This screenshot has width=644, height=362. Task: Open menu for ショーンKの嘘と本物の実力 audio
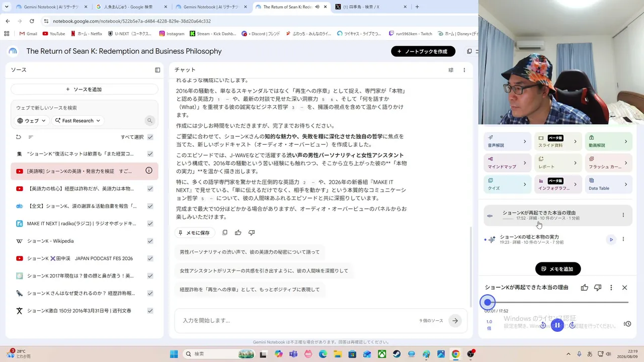pos(623,239)
